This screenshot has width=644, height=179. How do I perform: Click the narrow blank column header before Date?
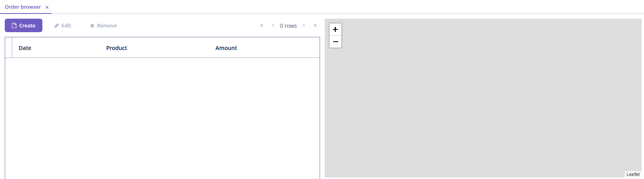pos(9,48)
